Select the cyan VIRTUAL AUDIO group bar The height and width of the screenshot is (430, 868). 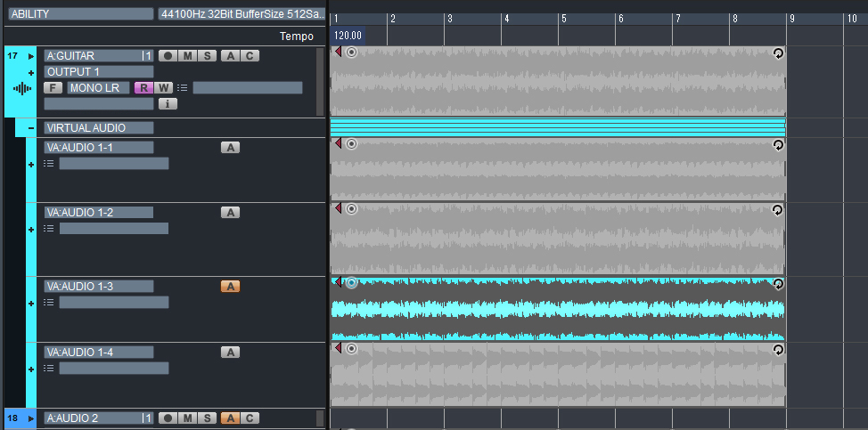click(558, 127)
